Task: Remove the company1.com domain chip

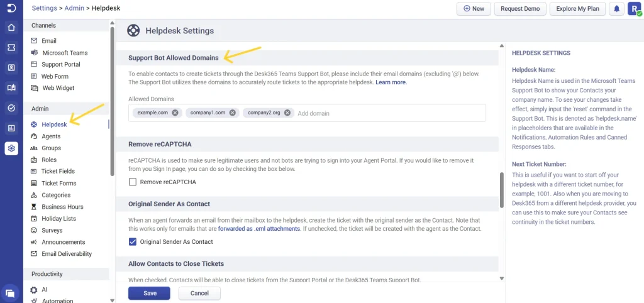Action: [x=233, y=113]
